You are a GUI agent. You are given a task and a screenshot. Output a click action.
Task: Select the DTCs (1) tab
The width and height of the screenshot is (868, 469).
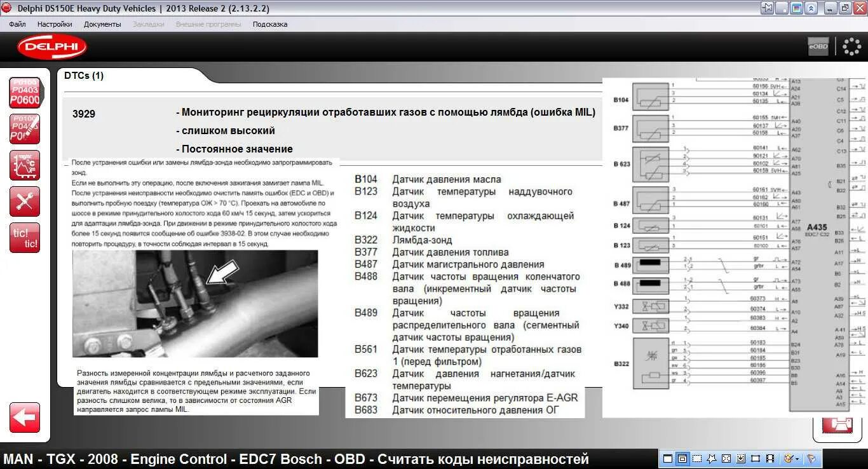[x=84, y=76]
